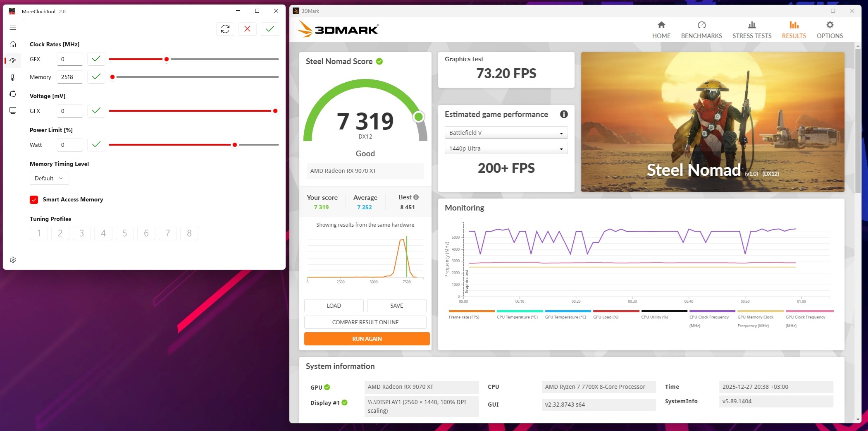Click the Steel Nomad benchmark thumbnail image
Image resolution: width=868 pixels, height=431 pixels.
tap(713, 122)
